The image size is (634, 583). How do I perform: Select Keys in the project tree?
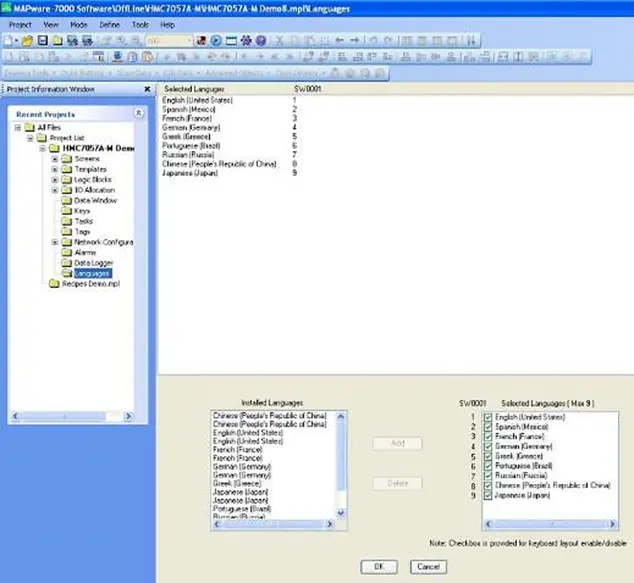tap(82, 211)
